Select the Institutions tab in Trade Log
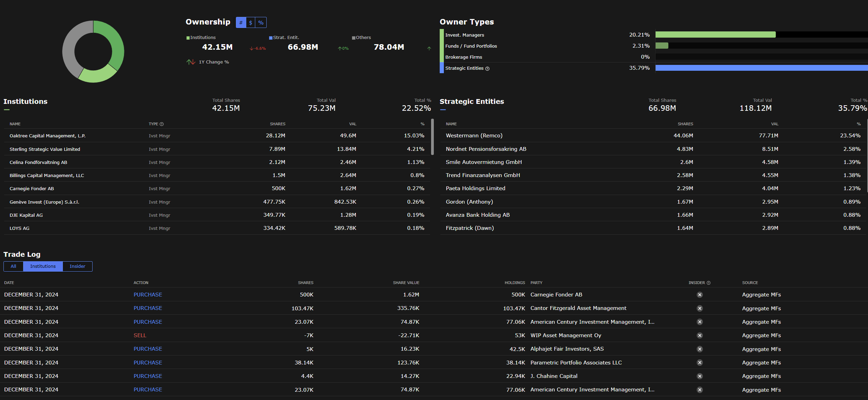 pos(43,266)
